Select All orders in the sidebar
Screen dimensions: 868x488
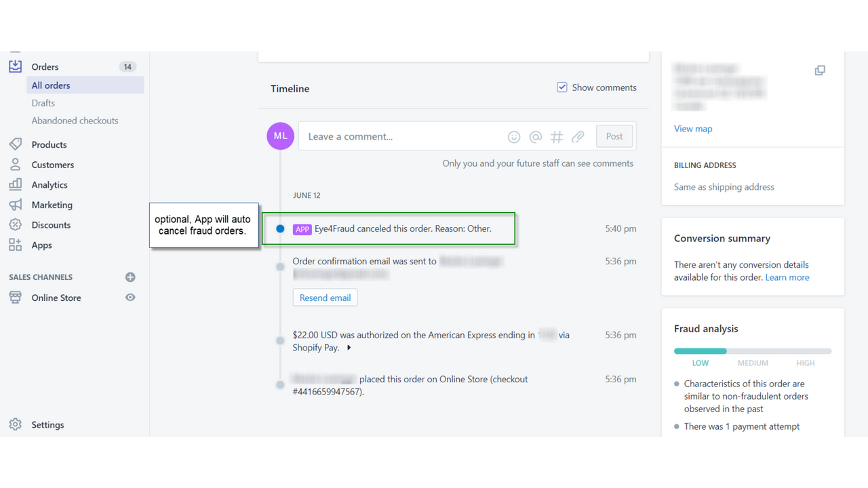pyautogui.click(x=85, y=85)
